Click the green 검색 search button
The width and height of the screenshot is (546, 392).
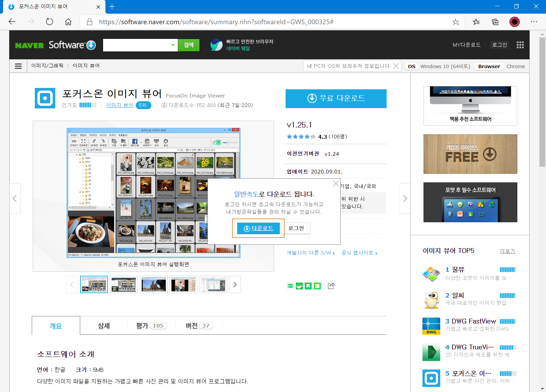[189, 45]
